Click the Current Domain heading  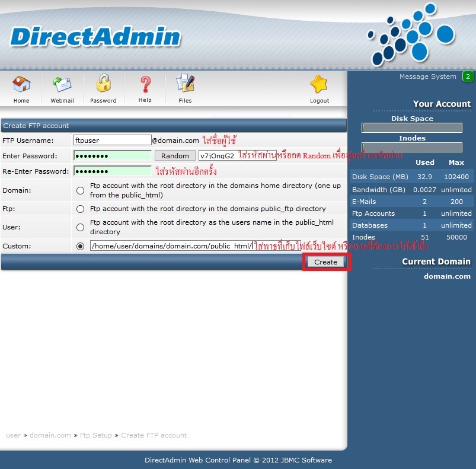click(x=436, y=261)
